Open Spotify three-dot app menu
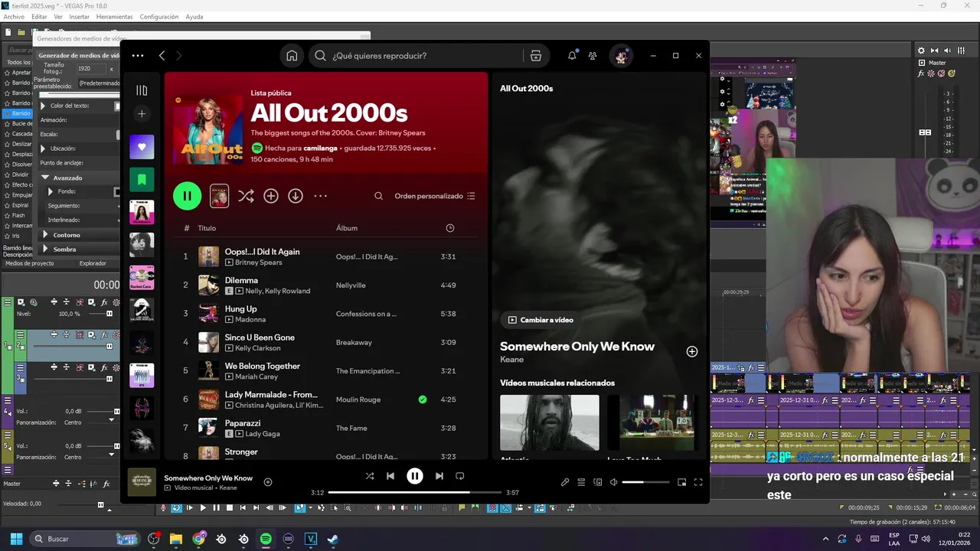 [138, 55]
